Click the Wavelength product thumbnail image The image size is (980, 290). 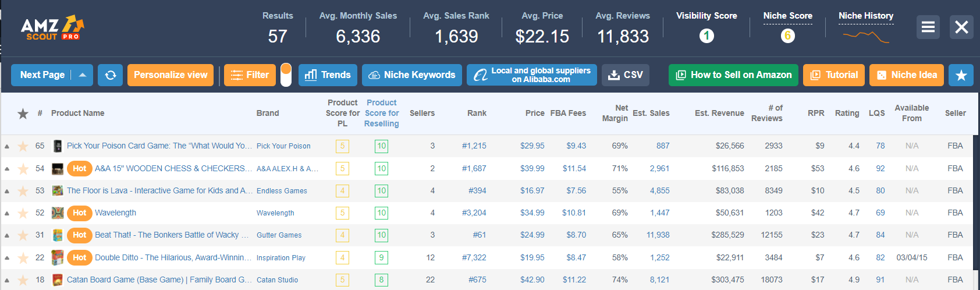58,213
